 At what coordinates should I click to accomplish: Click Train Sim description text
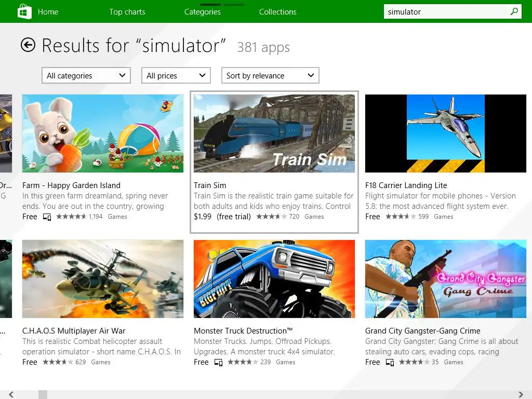pyautogui.click(x=273, y=201)
